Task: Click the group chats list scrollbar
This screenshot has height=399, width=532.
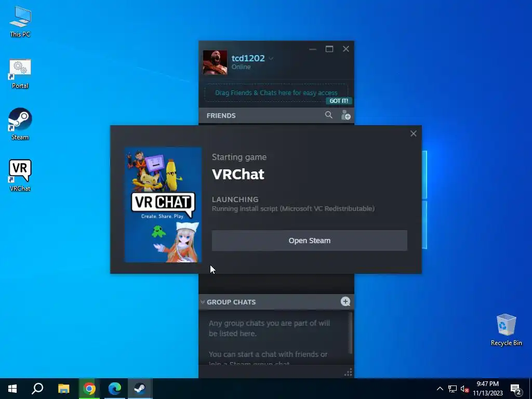Action: point(351,333)
